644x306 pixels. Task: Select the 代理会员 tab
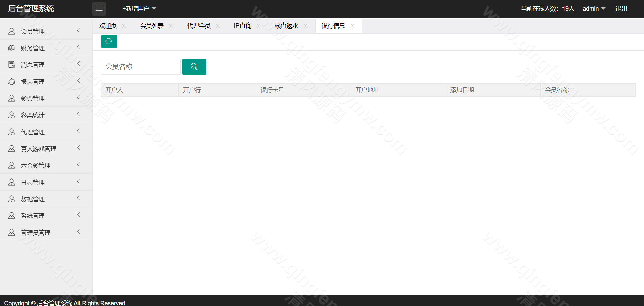click(199, 26)
